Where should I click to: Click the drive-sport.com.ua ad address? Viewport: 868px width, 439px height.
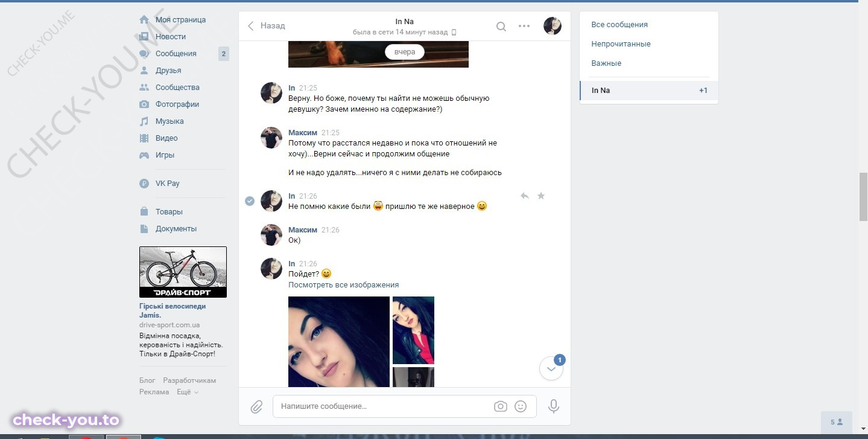169,325
